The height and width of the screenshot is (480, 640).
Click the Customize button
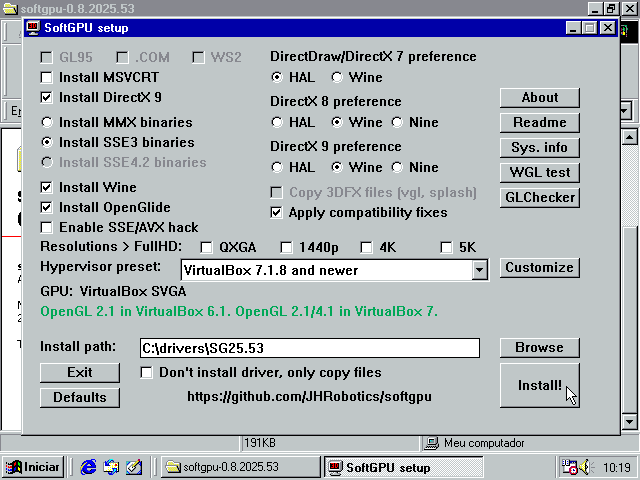click(x=539, y=267)
